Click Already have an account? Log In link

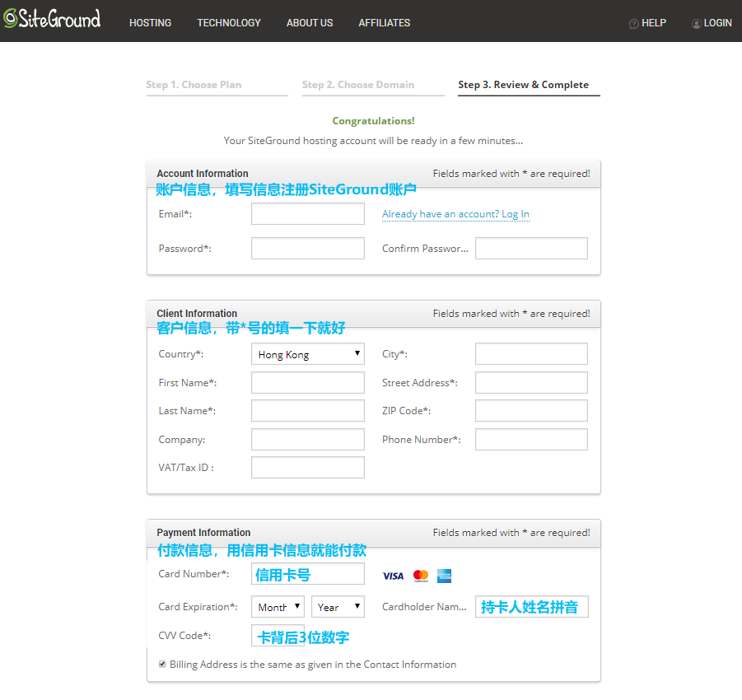(x=455, y=214)
